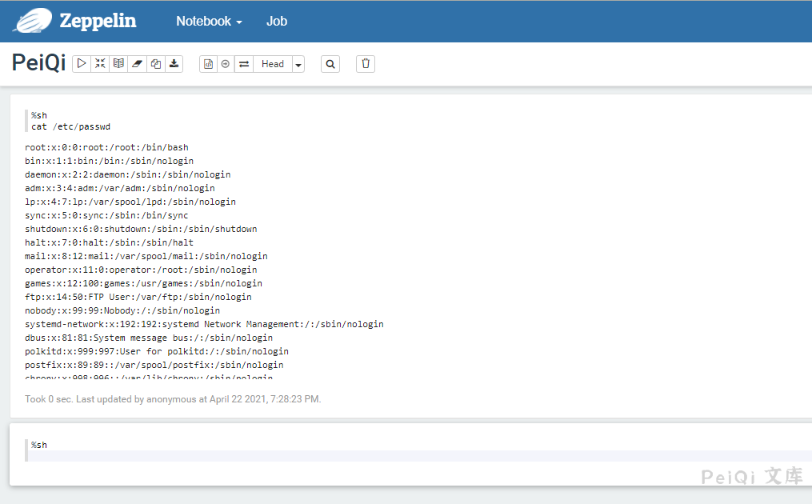Clone this note with copy icon
Screen dimensions: 812x504
pyautogui.click(x=156, y=64)
